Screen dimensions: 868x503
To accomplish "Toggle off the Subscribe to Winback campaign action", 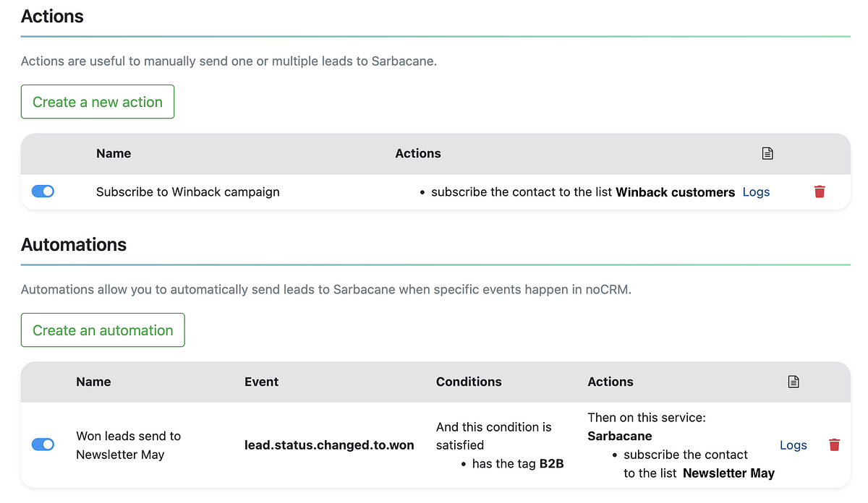I will (x=43, y=192).
